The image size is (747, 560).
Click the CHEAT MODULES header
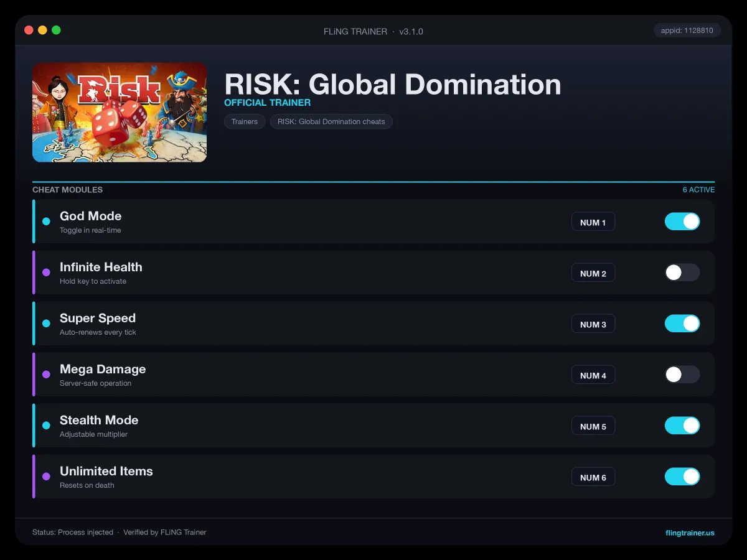pos(67,190)
